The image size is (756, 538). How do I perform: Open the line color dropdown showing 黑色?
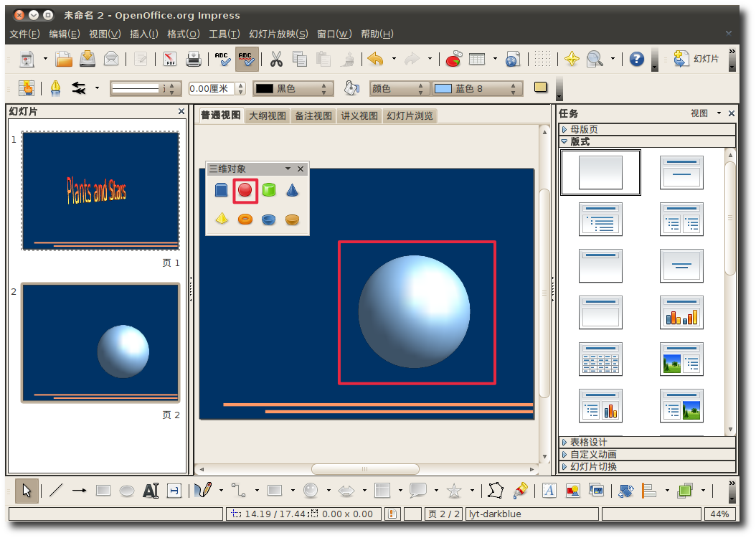(293, 89)
